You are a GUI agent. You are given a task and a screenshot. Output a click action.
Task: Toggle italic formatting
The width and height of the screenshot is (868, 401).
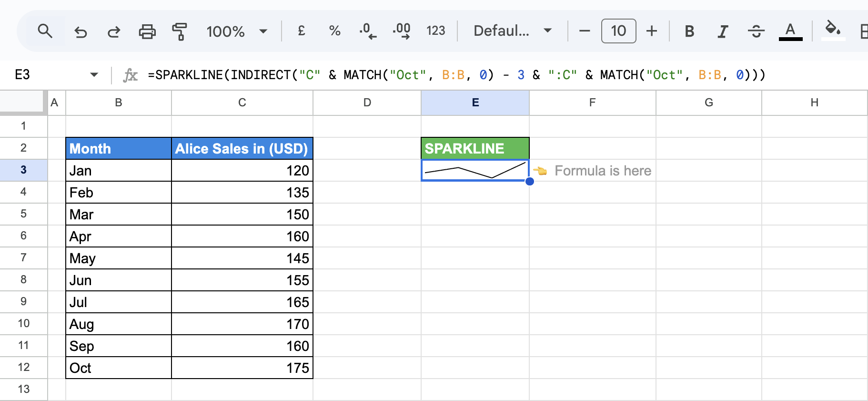click(723, 31)
